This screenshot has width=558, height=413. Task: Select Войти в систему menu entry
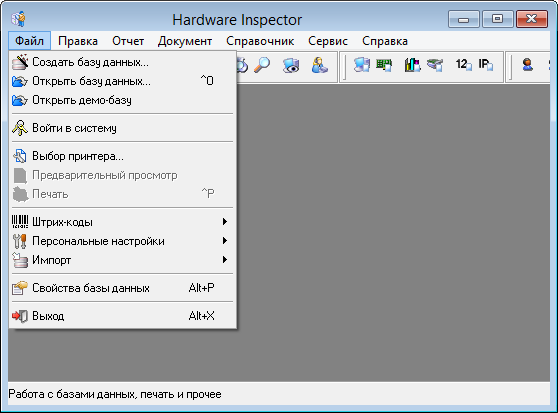pyautogui.click(x=123, y=128)
